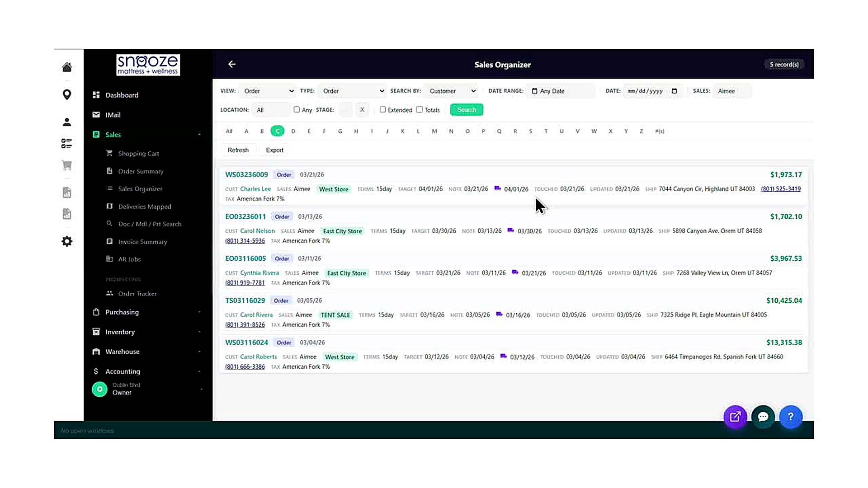This screenshot has width=868, height=488.
Task: Click the green Search button
Action: pos(467,110)
